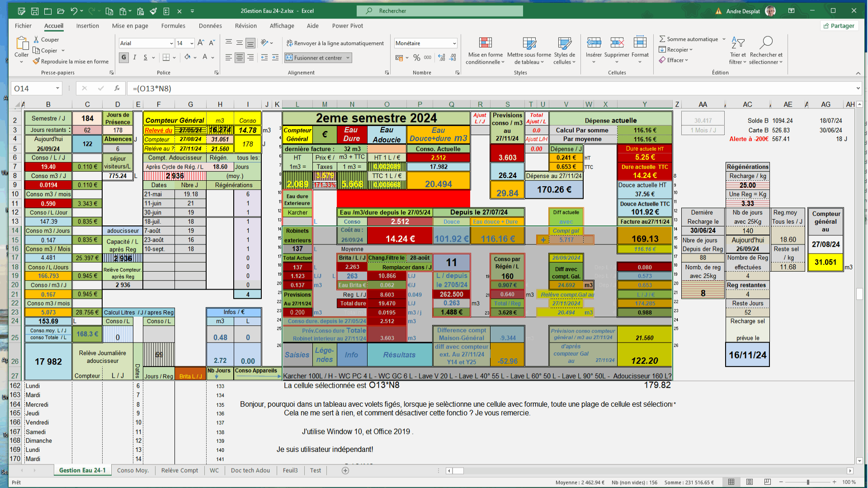Toggle italic formatting (I)
The height and width of the screenshot is (488, 868).
pyautogui.click(x=135, y=57)
